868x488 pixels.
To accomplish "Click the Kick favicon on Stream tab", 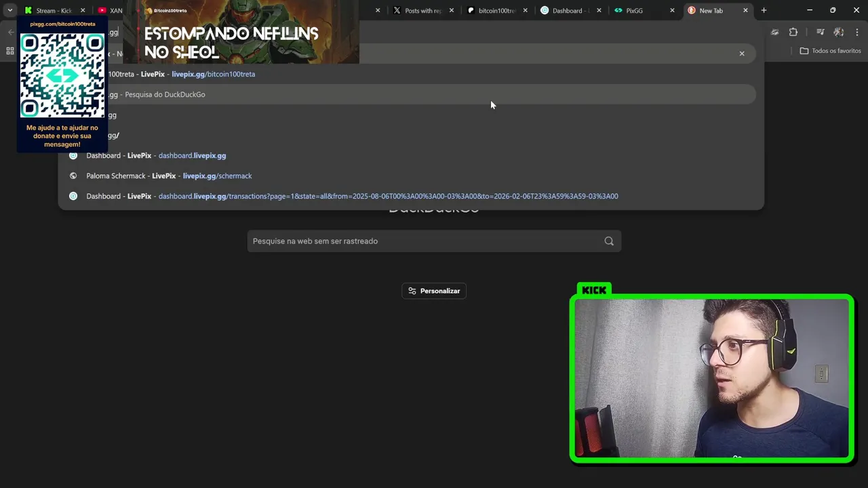I will click(28, 10).
